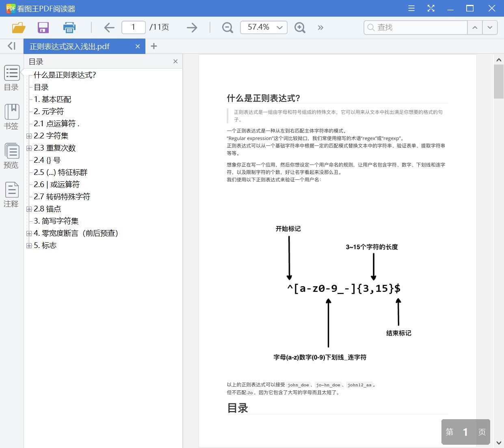Go to the previous page arrow

point(109,28)
